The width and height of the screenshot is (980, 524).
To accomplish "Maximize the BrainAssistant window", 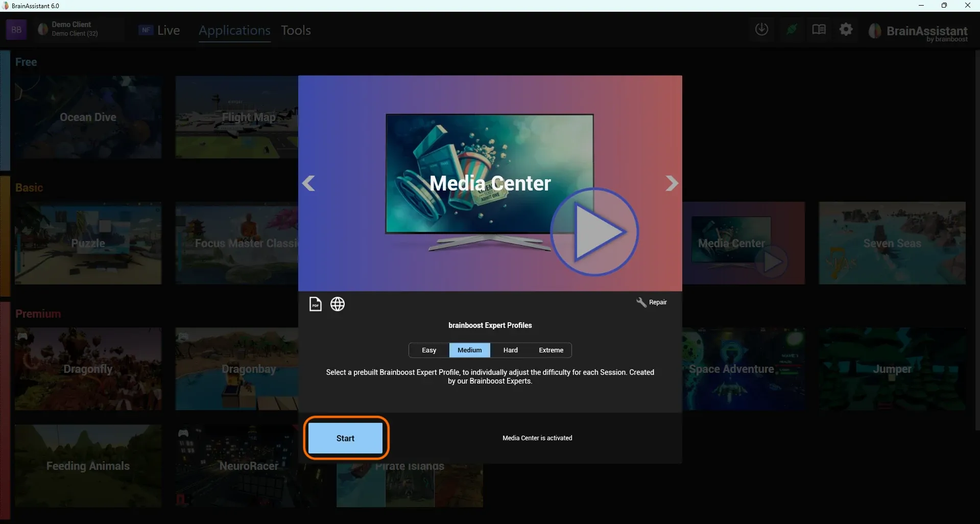I will [x=944, y=6].
